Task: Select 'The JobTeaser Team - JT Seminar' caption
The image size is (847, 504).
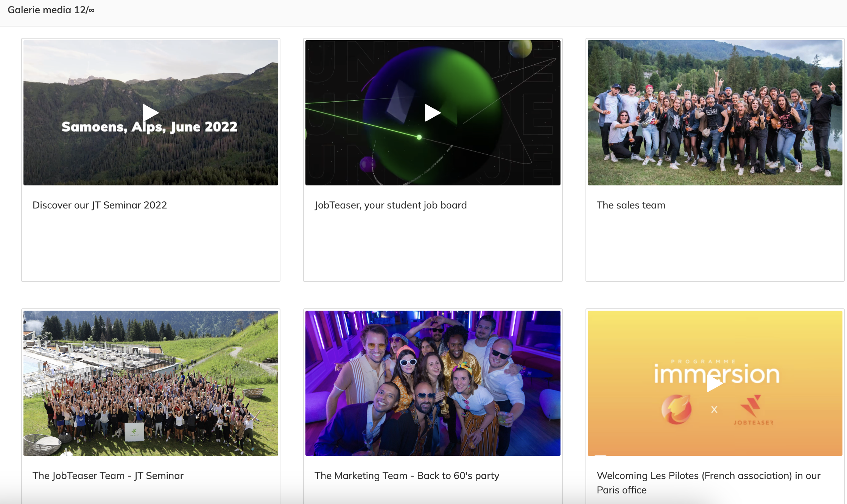Action: point(108,476)
